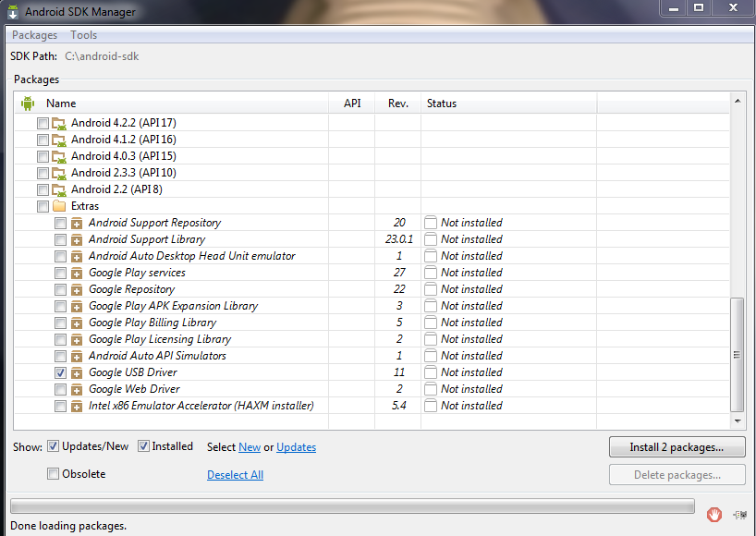Viewport: 756px width, 536px height.
Task: Click the status icon for Google Play services
Action: pyautogui.click(x=431, y=273)
